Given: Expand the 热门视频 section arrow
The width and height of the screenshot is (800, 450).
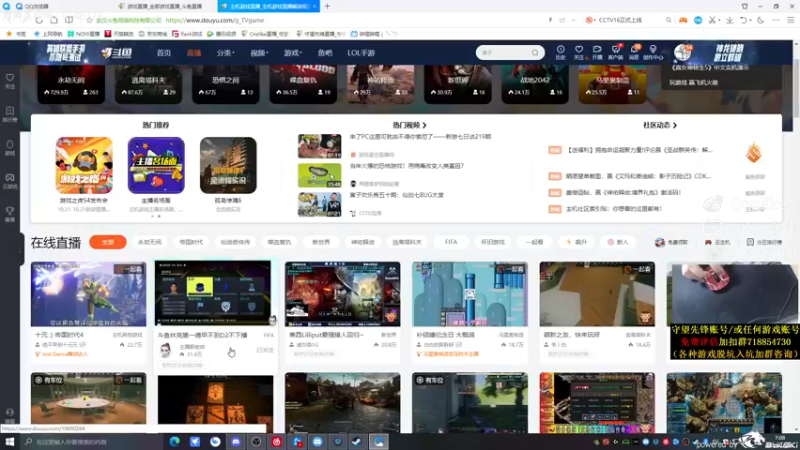Looking at the screenshot, I should coord(424,125).
